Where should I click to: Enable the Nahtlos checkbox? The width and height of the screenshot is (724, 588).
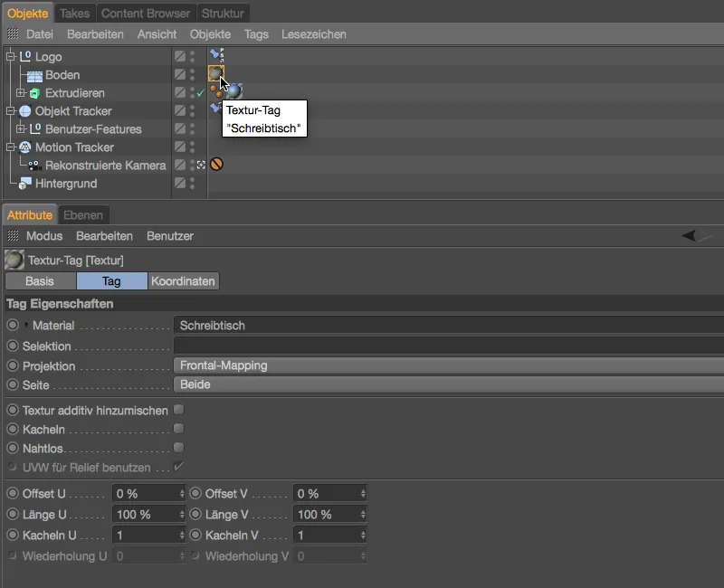pos(178,448)
